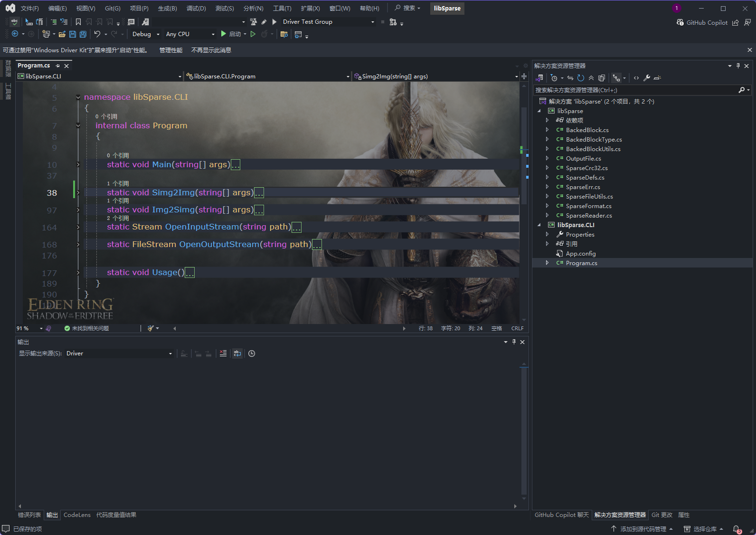Viewport: 756px width, 535px height.
Task: Click 管理性能 link in the info bar
Action: [171, 50]
